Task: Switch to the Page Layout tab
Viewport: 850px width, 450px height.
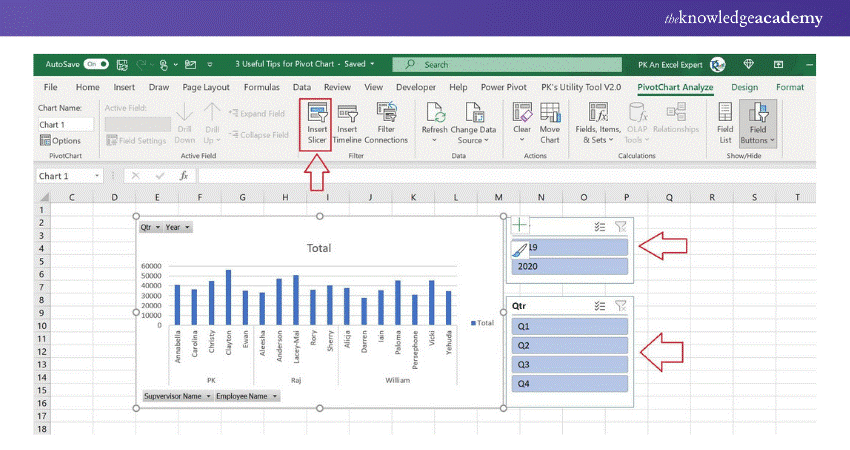Action: tap(206, 87)
